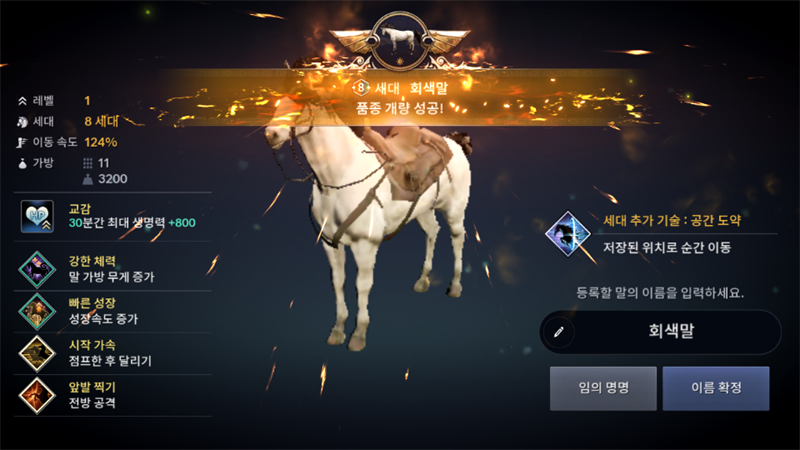Click the 앞발 찍기 skill icon
Screen dimensions: 800x450
[37, 395]
